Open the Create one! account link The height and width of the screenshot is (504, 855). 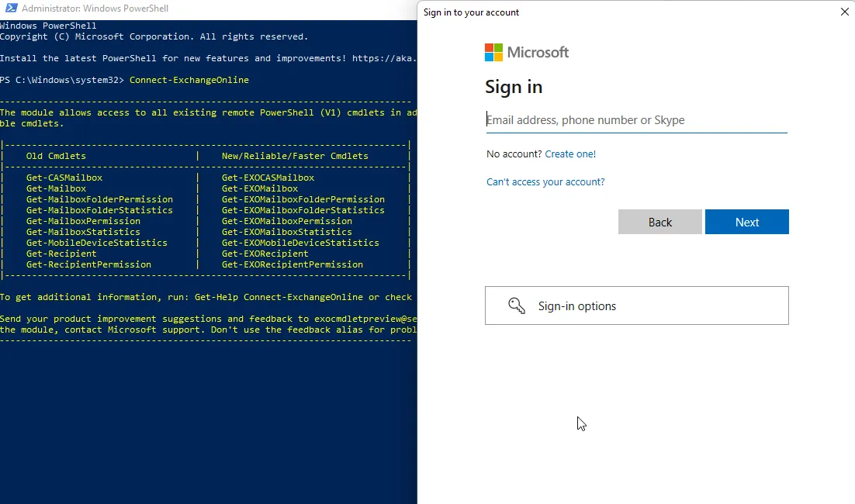point(570,154)
